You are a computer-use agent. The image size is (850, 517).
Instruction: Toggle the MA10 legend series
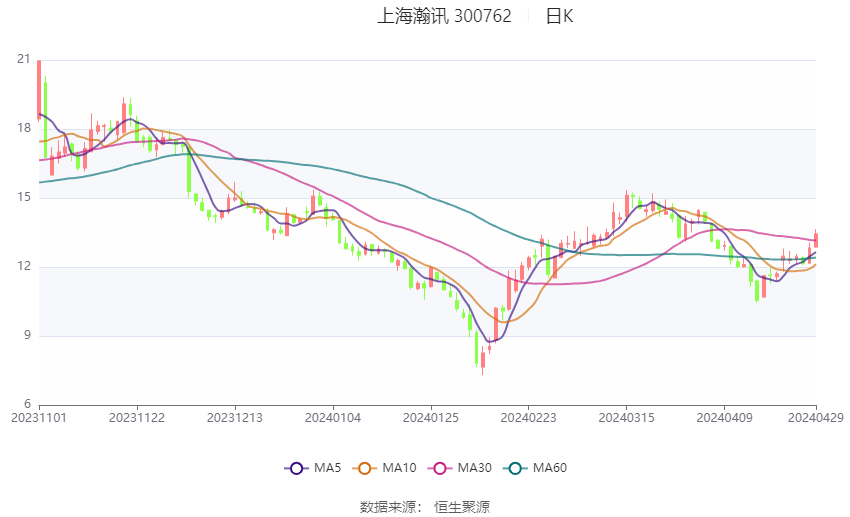coord(384,468)
